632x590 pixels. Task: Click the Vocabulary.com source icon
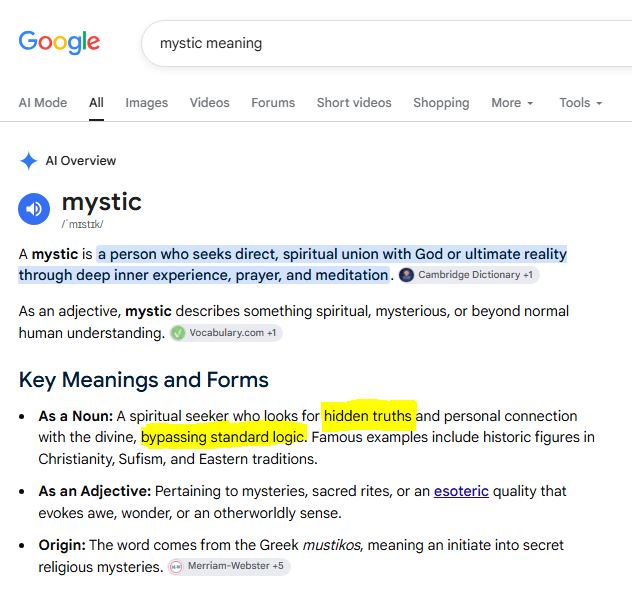pyautogui.click(x=178, y=333)
